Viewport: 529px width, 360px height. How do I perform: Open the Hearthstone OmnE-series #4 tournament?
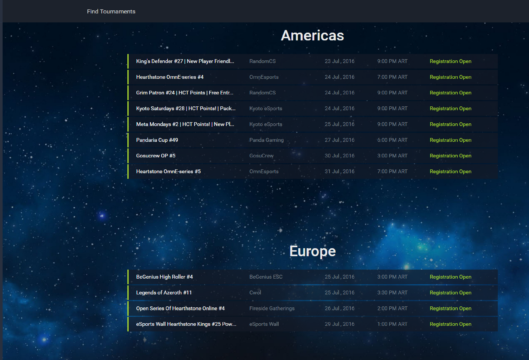point(170,77)
